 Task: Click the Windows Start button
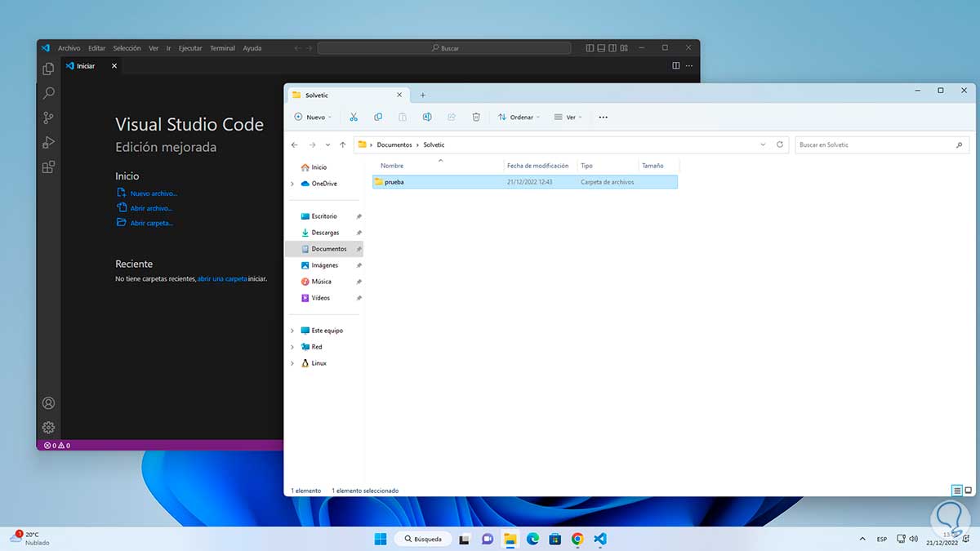tap(381, 539)
